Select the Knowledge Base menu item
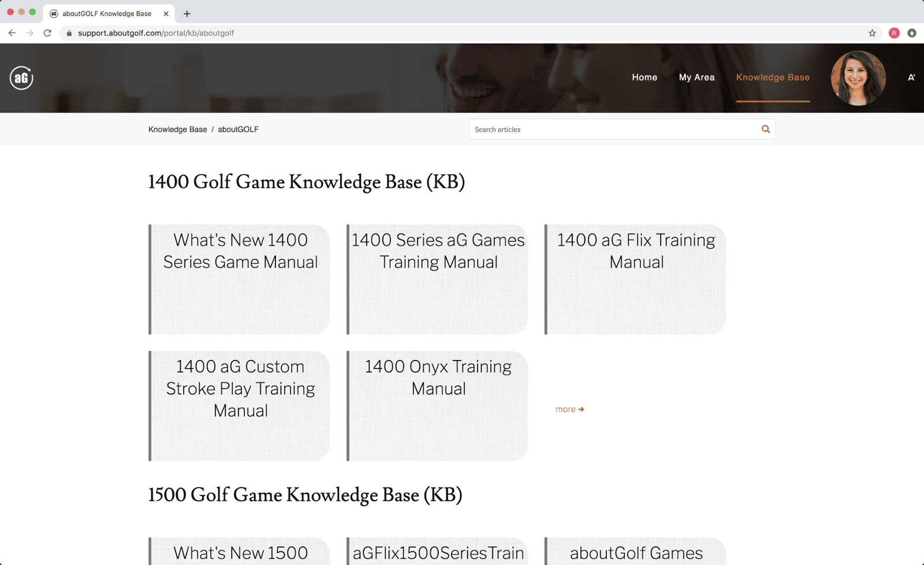This screenshot has height=565, width=924. coord(773,77)
